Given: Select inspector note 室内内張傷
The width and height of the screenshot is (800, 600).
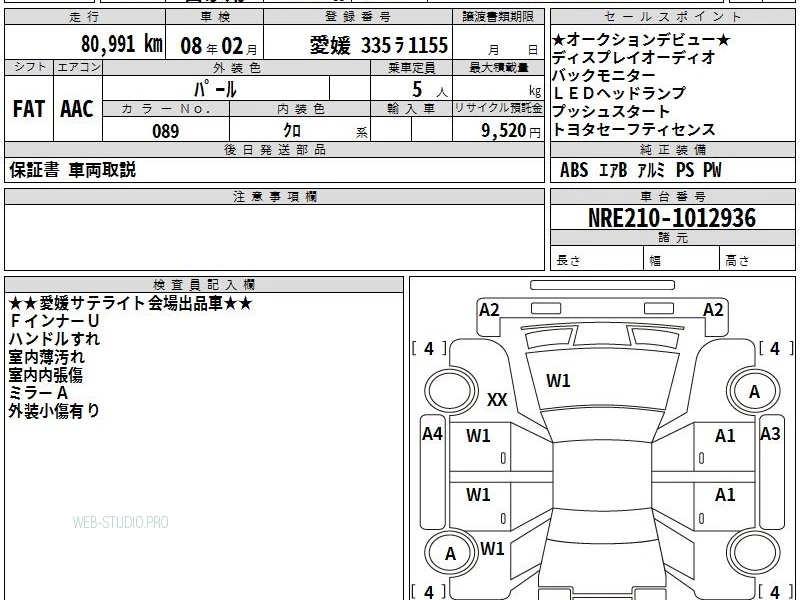Looking at the screenshot, I should pyautogui.click(x=45, y=375).
